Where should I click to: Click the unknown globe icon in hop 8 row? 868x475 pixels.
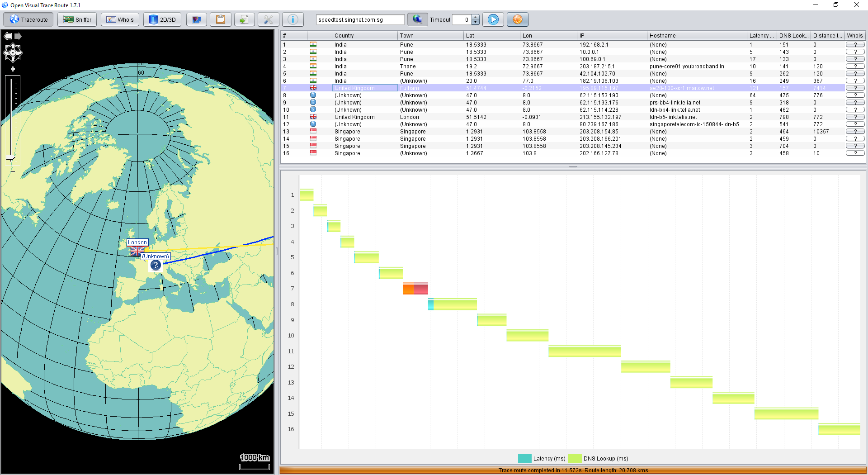tap(313, 95)
